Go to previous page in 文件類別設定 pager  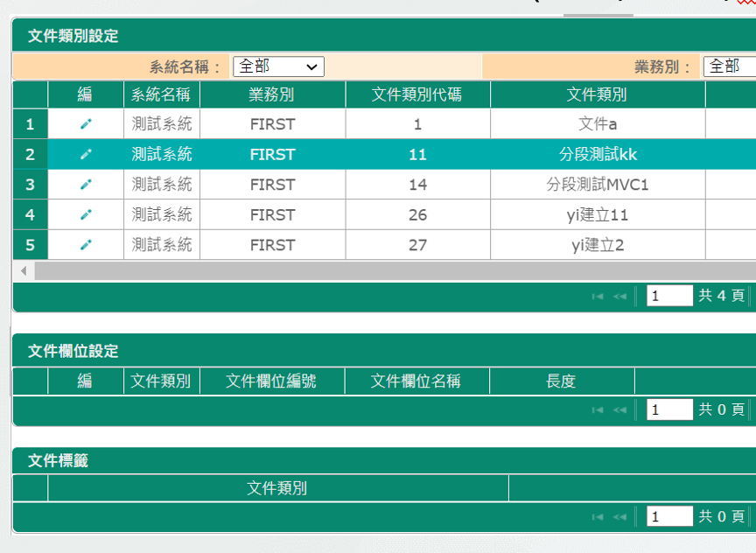tap(620, 296)
